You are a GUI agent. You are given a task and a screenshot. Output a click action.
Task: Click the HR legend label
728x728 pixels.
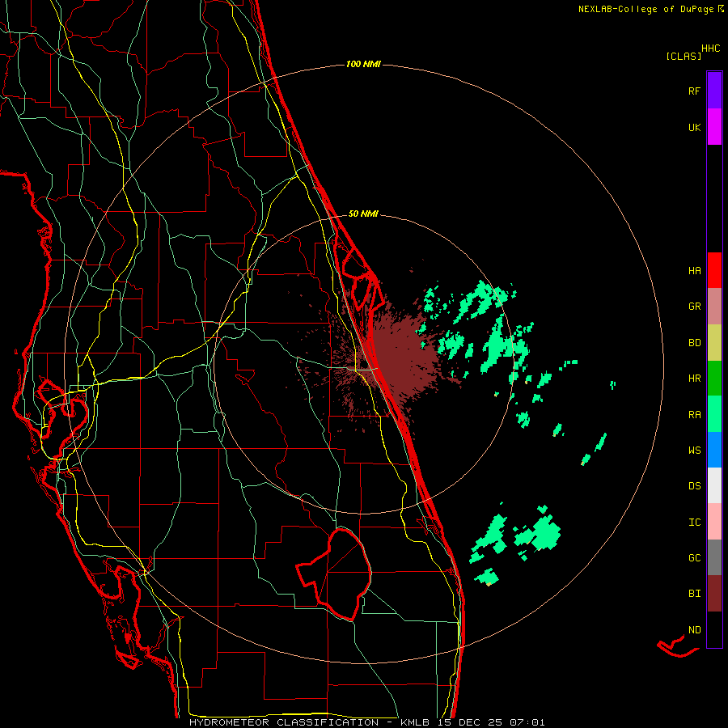[694, 379]
